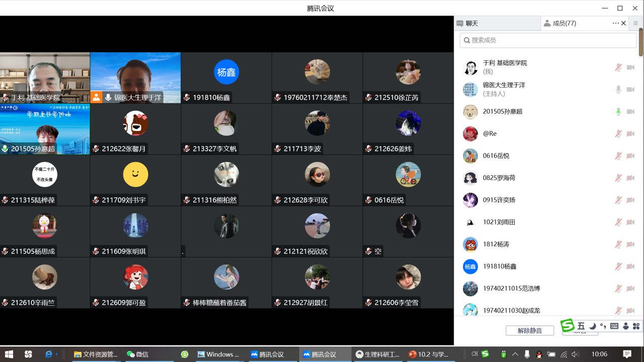Toggle camera icon for 于利 基础医学院

(630, 67)
